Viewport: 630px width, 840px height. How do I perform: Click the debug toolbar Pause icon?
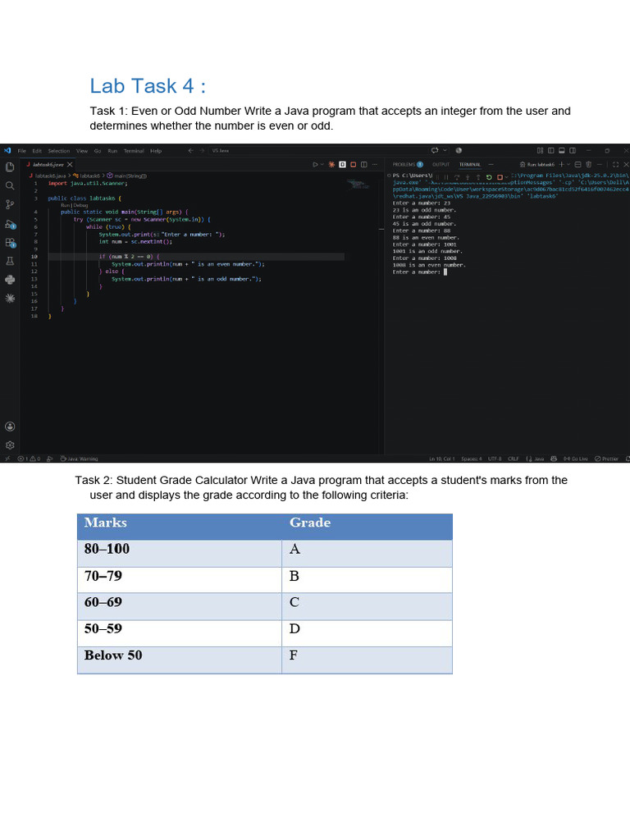[x=445, y=177]
